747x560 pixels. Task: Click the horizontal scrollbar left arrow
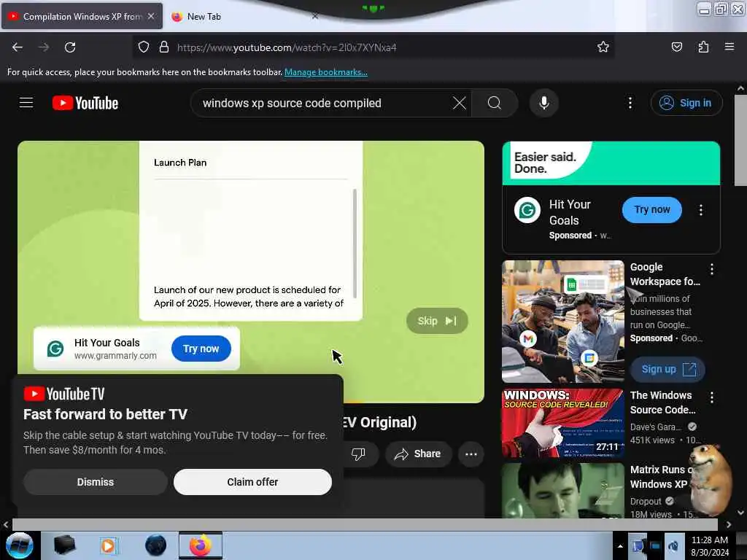coord(5,524)
